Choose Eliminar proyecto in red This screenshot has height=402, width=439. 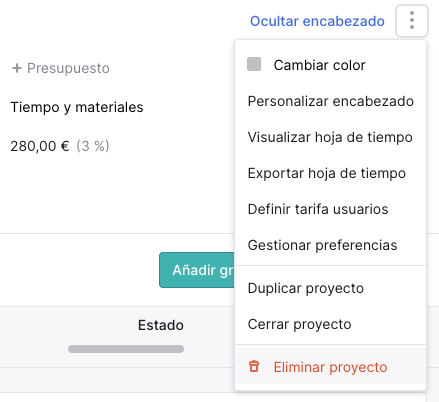330,367
